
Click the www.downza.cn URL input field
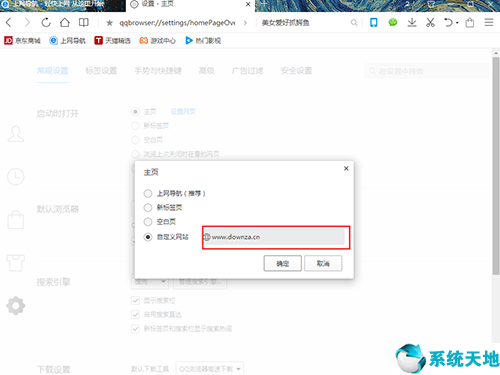tap(274, 237)
